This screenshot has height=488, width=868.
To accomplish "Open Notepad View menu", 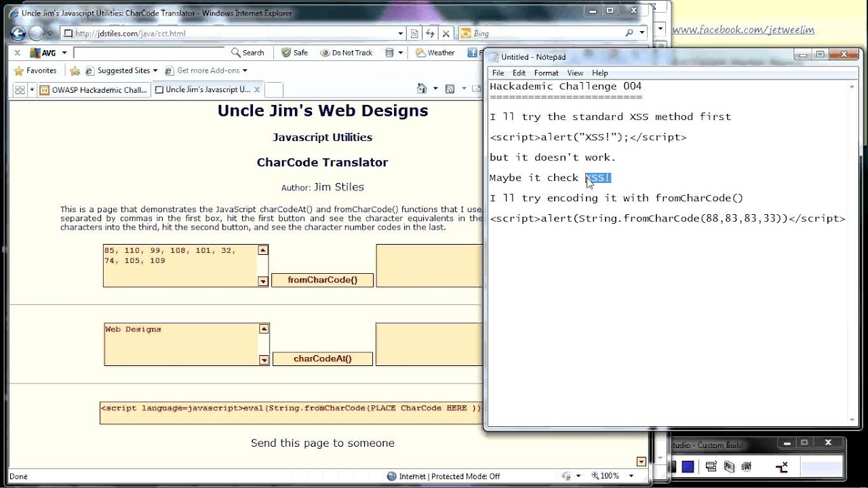I will 575,73.
